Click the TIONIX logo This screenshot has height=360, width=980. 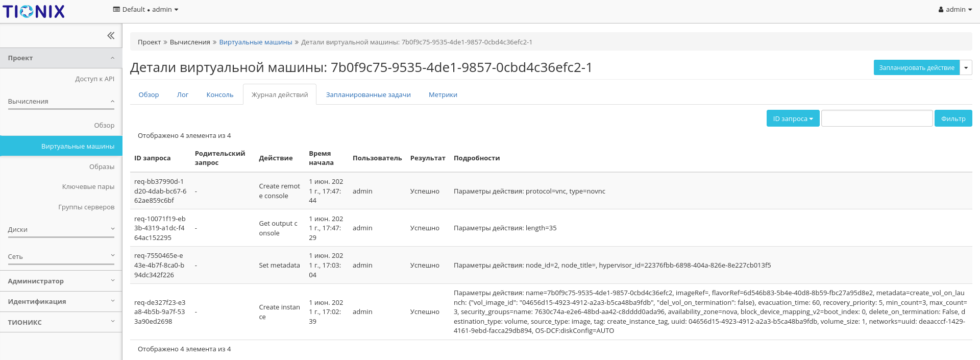tap(34, 11)
